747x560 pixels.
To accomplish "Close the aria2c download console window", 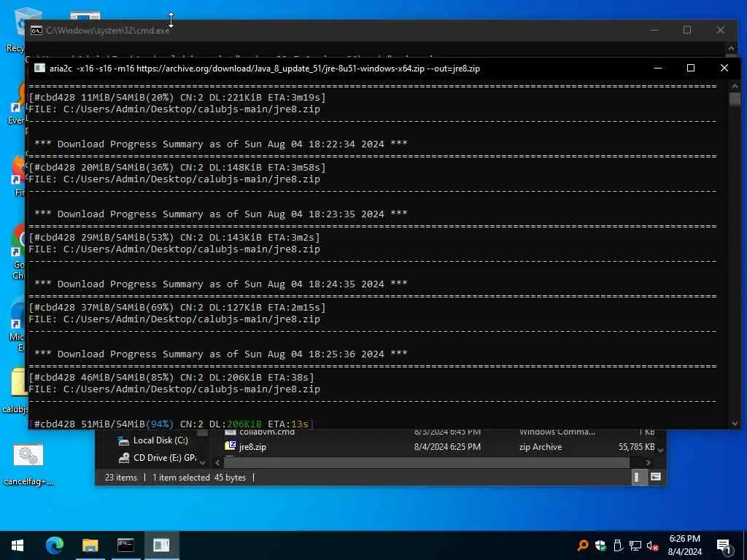I will (724, 68).
